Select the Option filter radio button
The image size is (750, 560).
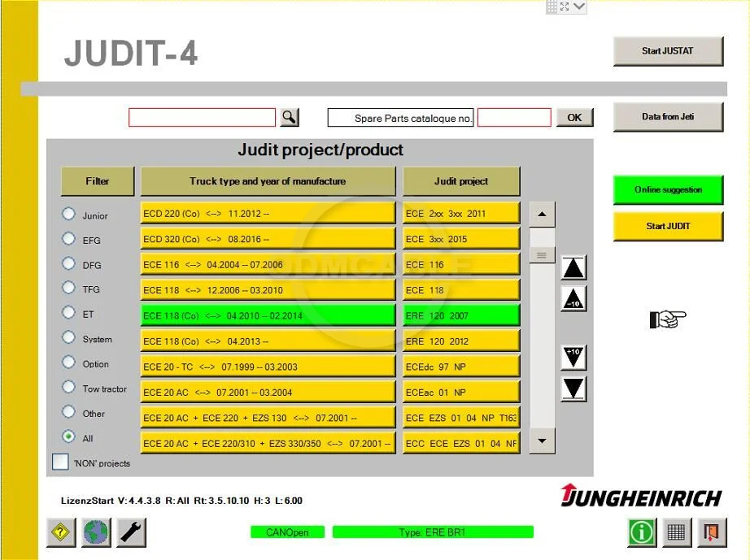pyautogui.click(x=69, y=362)
